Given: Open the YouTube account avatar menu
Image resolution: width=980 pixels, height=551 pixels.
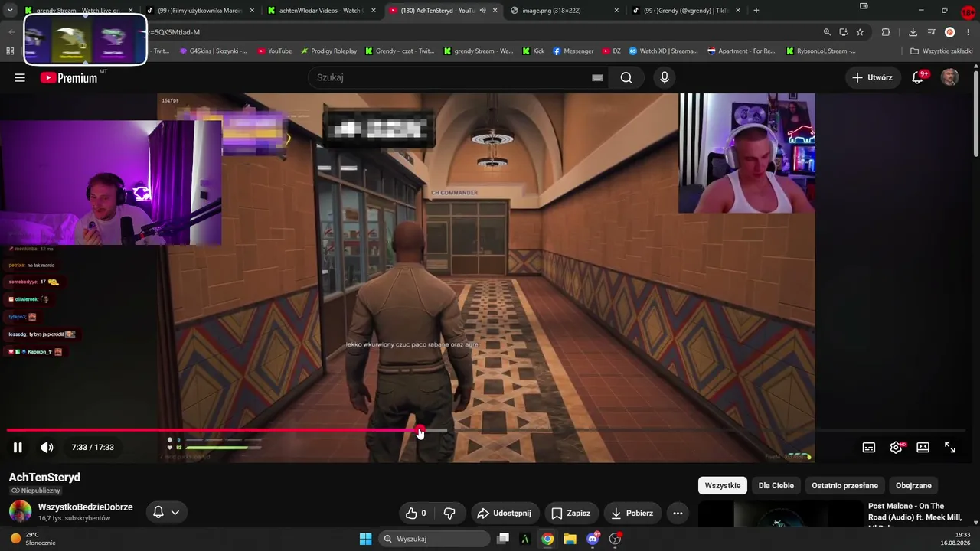Looking at the screenshot, I should [x=949, y=77].
